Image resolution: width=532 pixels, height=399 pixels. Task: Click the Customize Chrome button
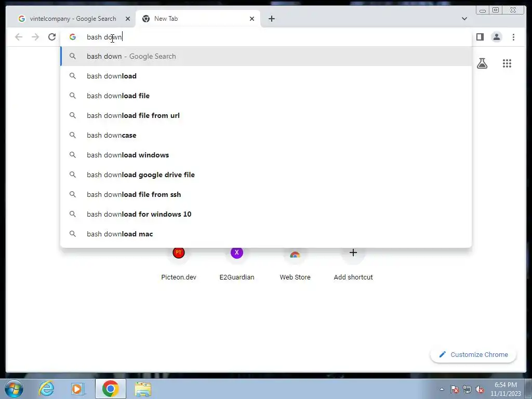click(x=473, y=354)
